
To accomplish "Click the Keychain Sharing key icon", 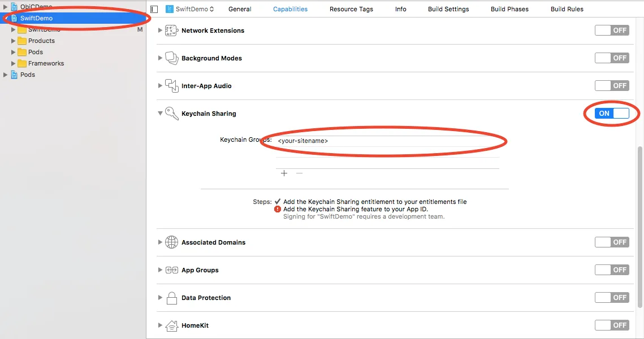I will click(171, 114).
